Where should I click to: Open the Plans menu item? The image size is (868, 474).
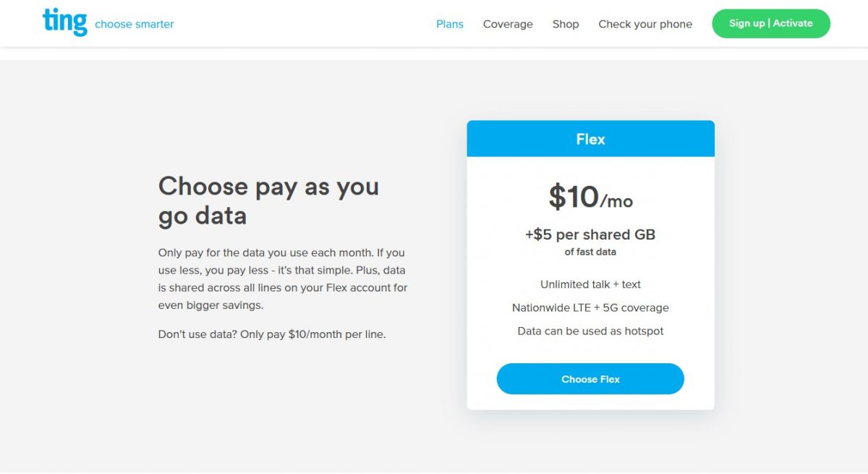pos(449,24)
